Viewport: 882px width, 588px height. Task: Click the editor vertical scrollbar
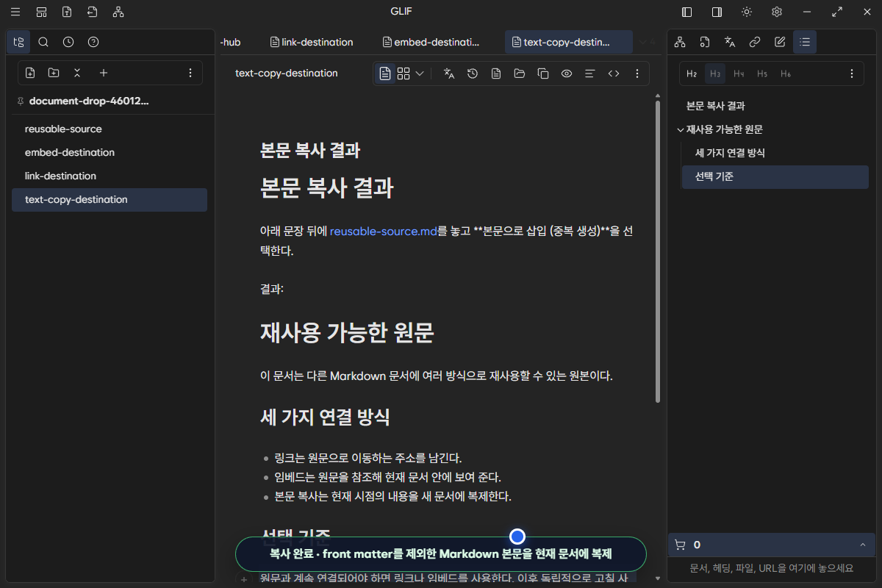click(658, 251)
